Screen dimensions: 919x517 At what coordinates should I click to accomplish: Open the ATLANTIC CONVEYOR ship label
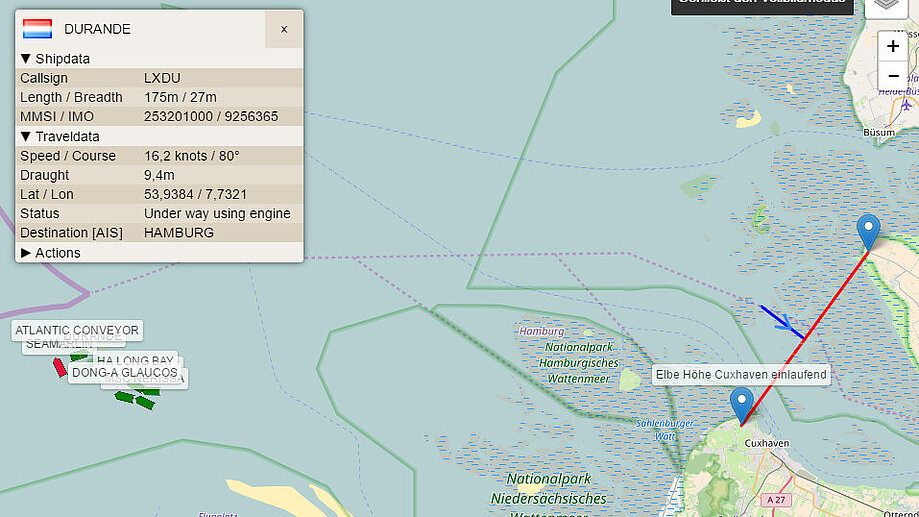[x=77, y=331]
